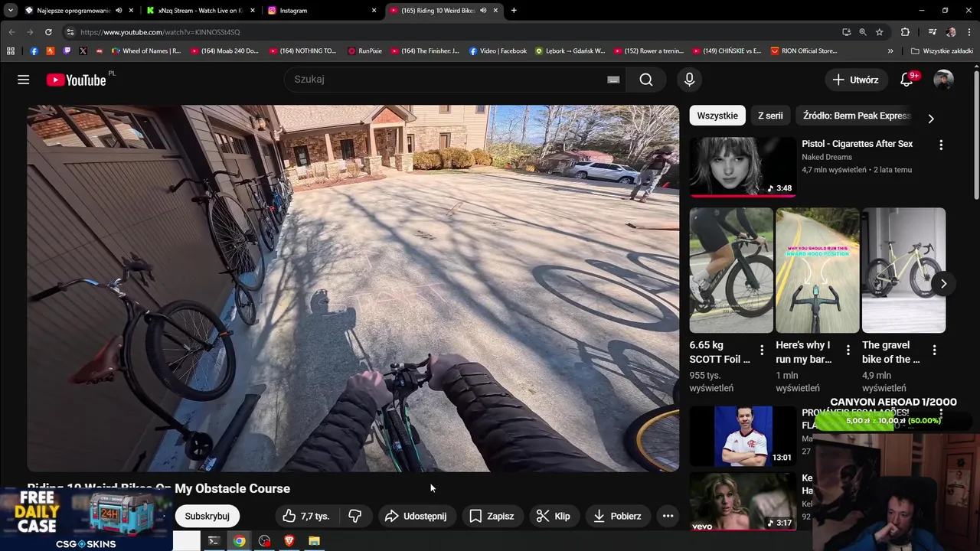
Task: Open the YouTube hamburger guide menu
Action: (x=24, y=80)
